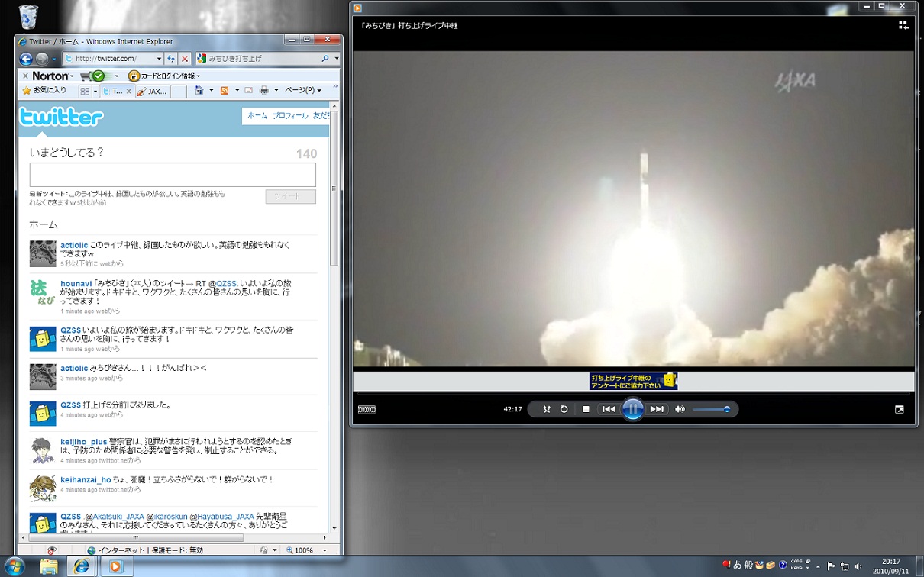Open お気に入り favorites star
The height and width of the screenshot is (577, 924).
pyautogui.click(x=44, y=90)
